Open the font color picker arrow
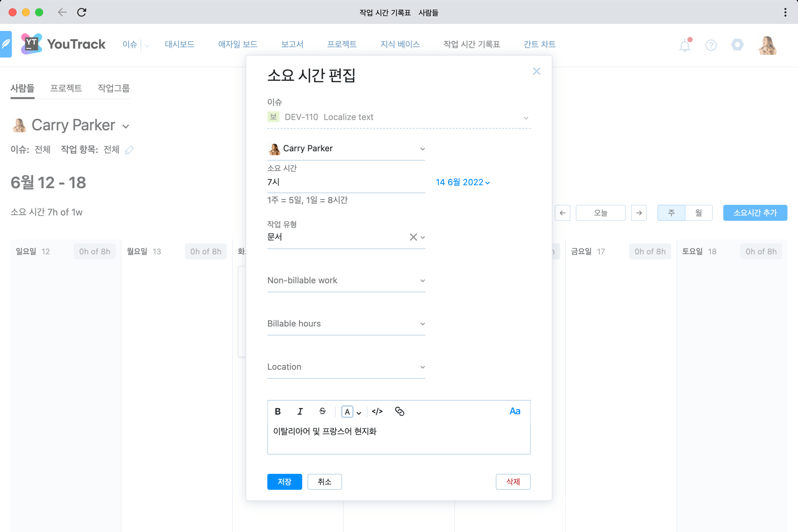This screenshot has width=798, height=532. [359, 413]
